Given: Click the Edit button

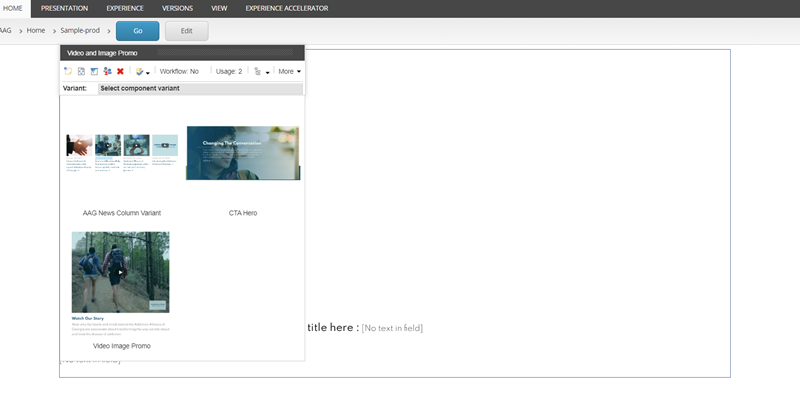Looking at the screenshot, I should (187, 31).
